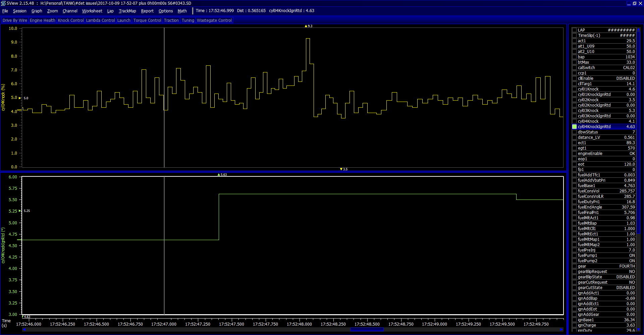Switch to Tuning worksheet tab
The height and width of the screenshot is (335, 644).
[x=188, y=20]
